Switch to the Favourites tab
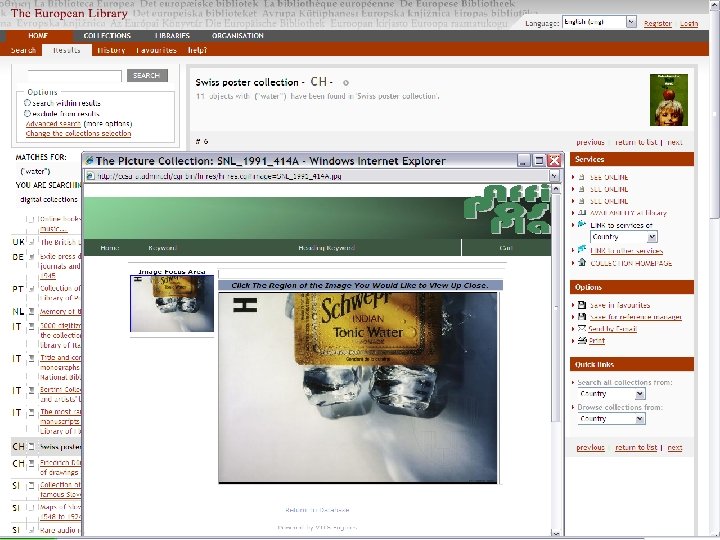This screenshot has height=540, width=720. pyautogui.click(x=157, y=50)
